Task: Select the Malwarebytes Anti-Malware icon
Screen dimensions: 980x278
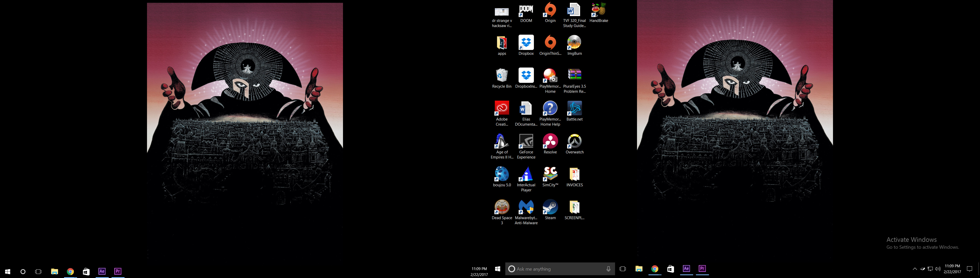Action: click(x=526, y=212)
